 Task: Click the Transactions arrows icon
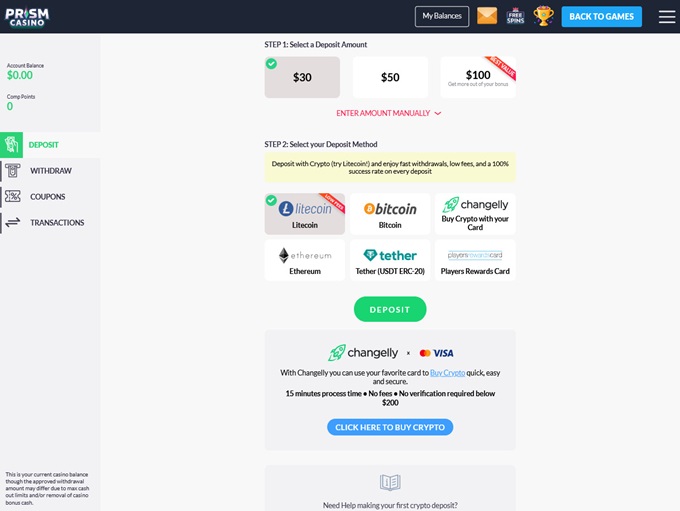[13, 223]
